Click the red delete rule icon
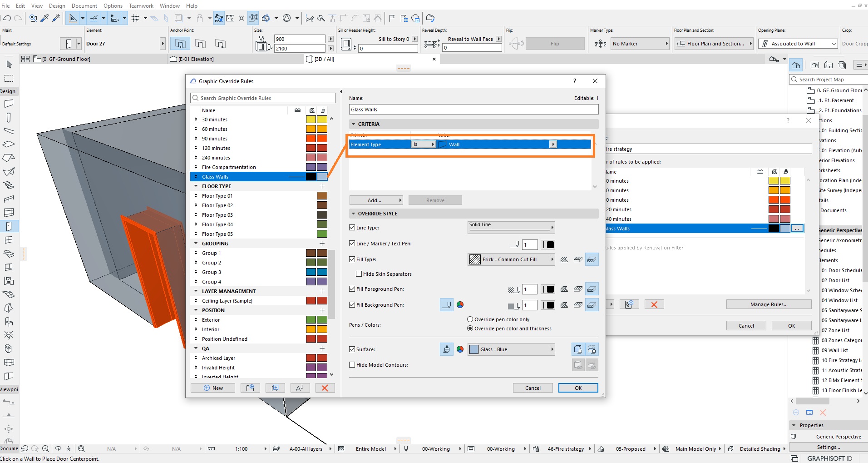Screen dimensions: 868x463 tap(325, 388)
